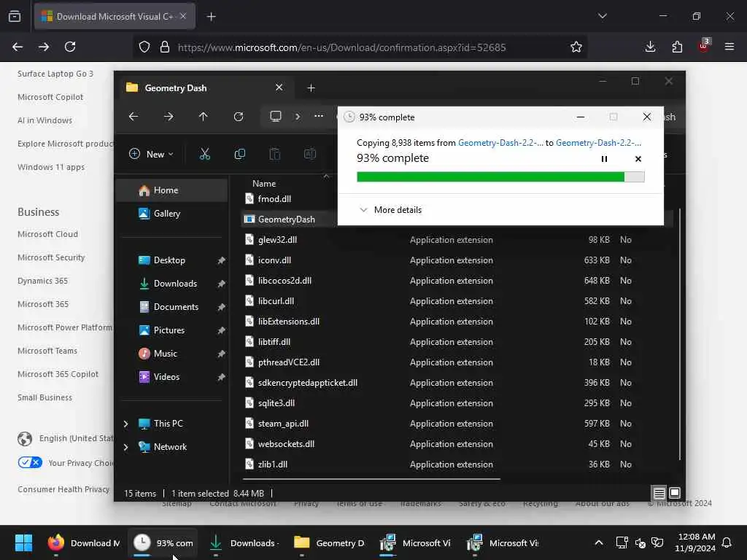The width and height of the screenshot is (747, 560).
Task: Click the green copy progress bar
Action: (x=500, y=176)
